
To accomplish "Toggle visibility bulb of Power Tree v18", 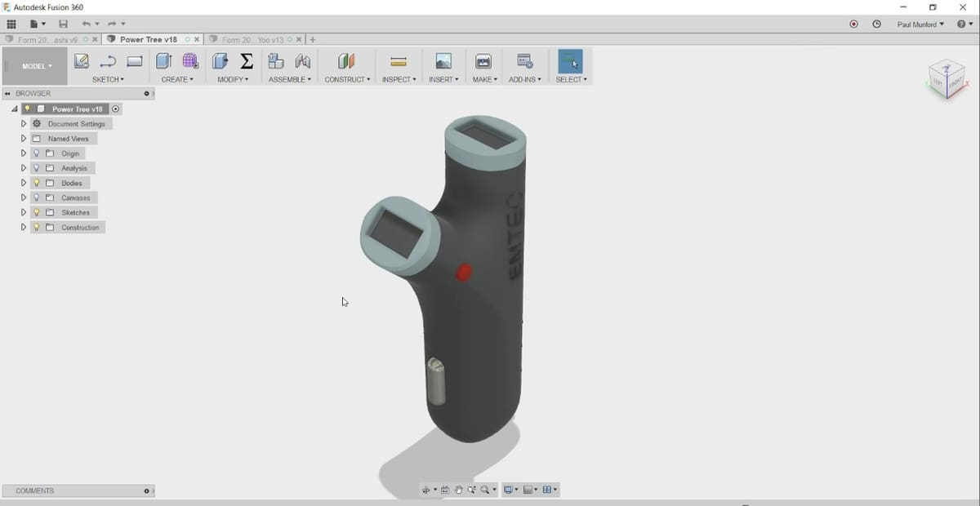I will click(x=27, y=109).
